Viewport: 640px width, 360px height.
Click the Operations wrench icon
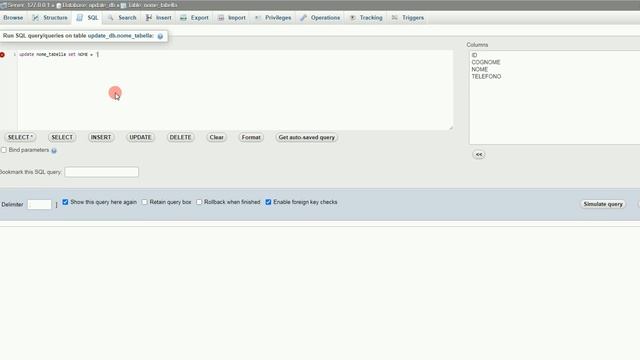[303, 18]
